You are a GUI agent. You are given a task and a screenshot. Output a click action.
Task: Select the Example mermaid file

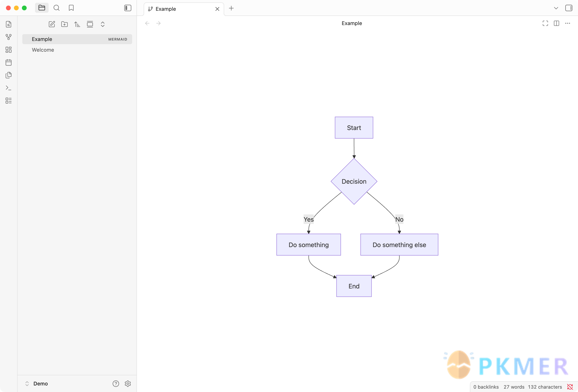tap(77, 39)
